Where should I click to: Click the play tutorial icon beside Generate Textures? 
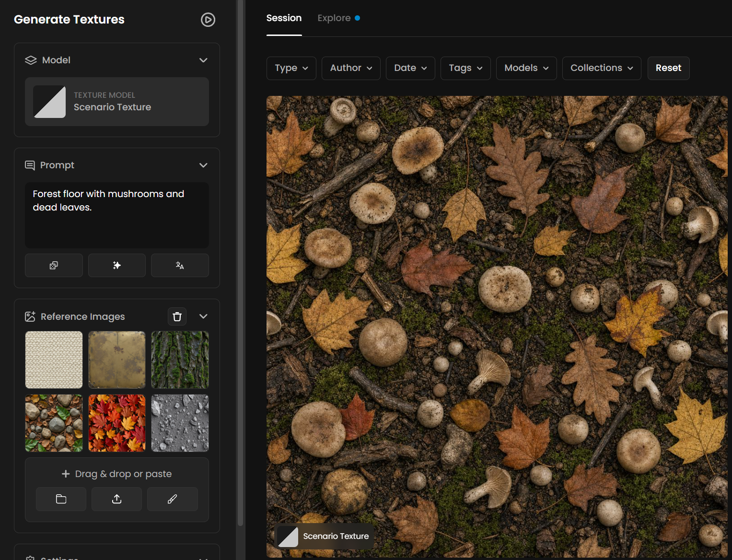(x=208, y=20)
